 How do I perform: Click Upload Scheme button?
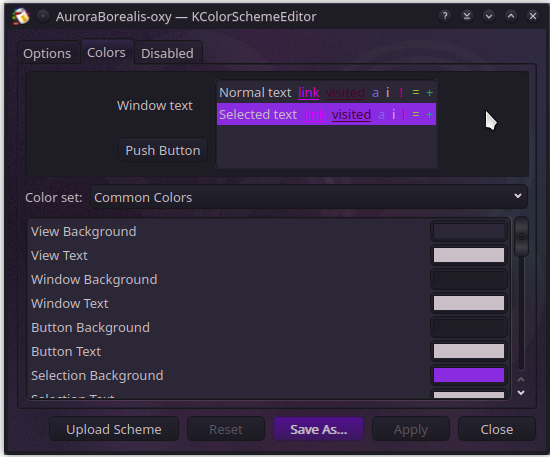click(114, 429)
